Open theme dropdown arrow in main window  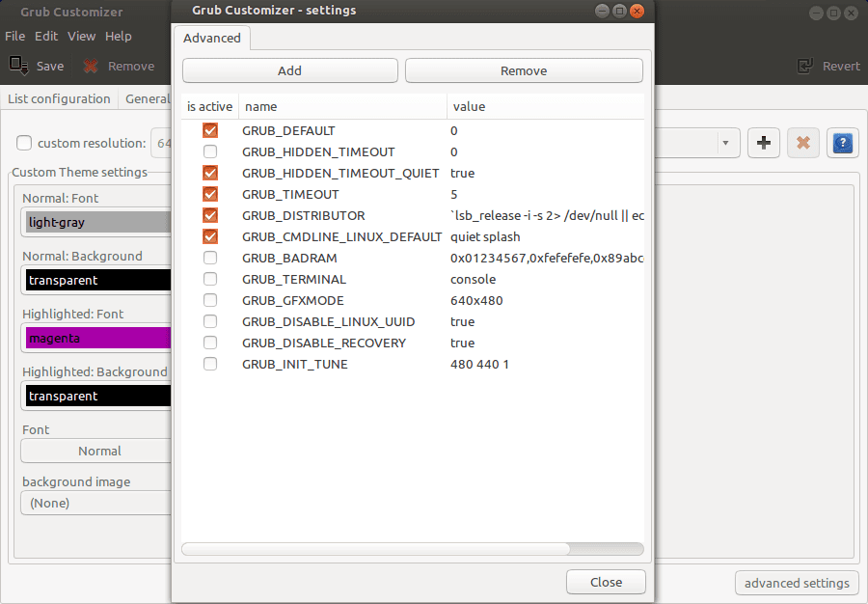point(725,143)
